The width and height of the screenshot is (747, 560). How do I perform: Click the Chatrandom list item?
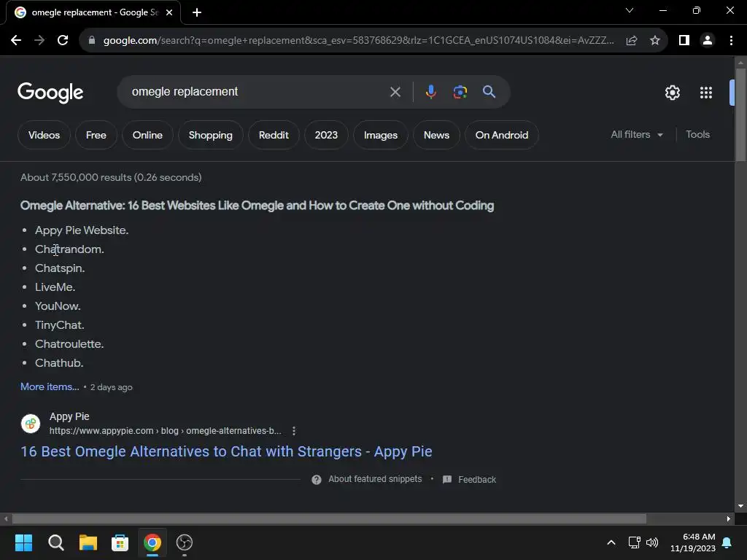[69, 249]
